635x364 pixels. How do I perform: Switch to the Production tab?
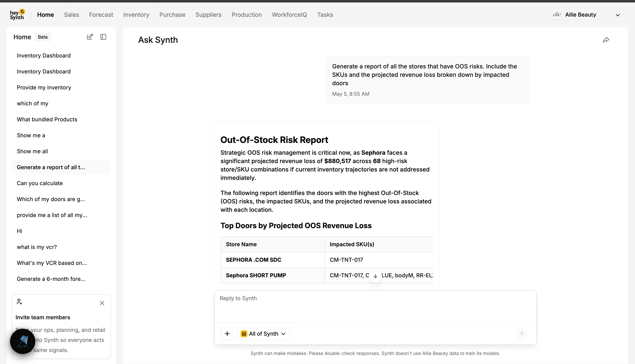247,15
